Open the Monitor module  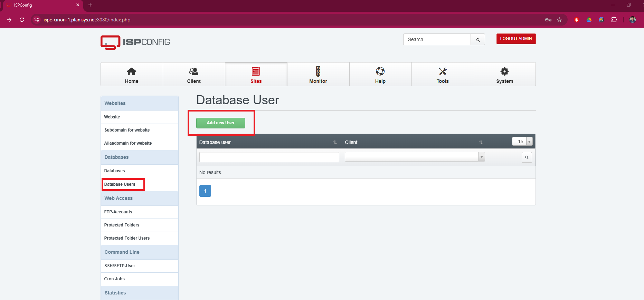318,75
